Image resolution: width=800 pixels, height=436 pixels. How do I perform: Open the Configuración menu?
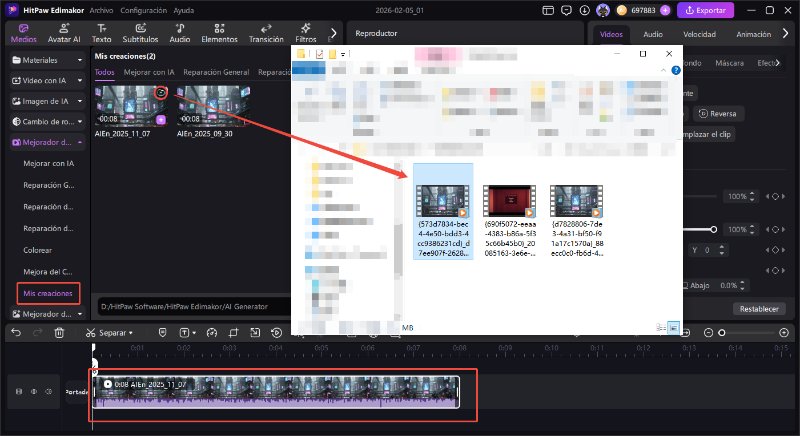[143, 10]
